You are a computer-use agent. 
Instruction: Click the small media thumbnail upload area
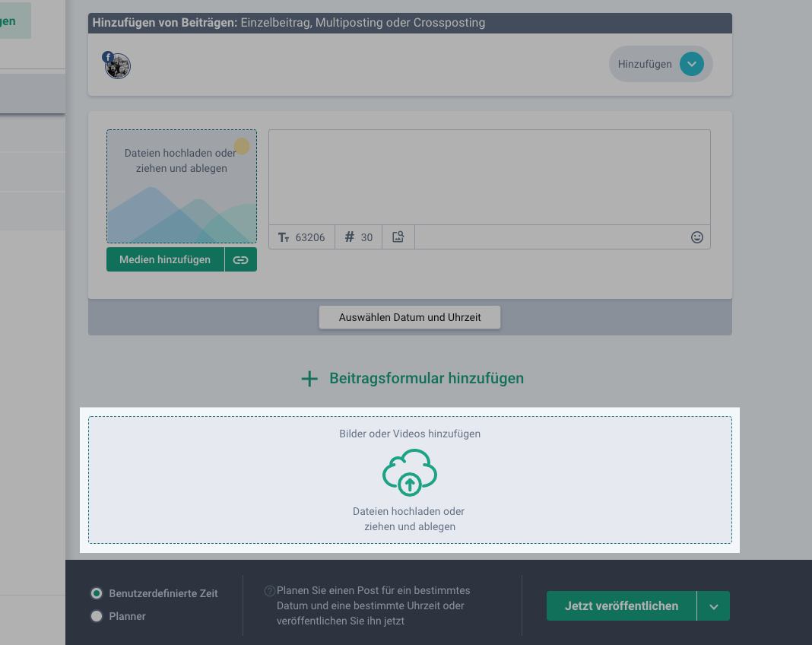click(x=182, y=186)
